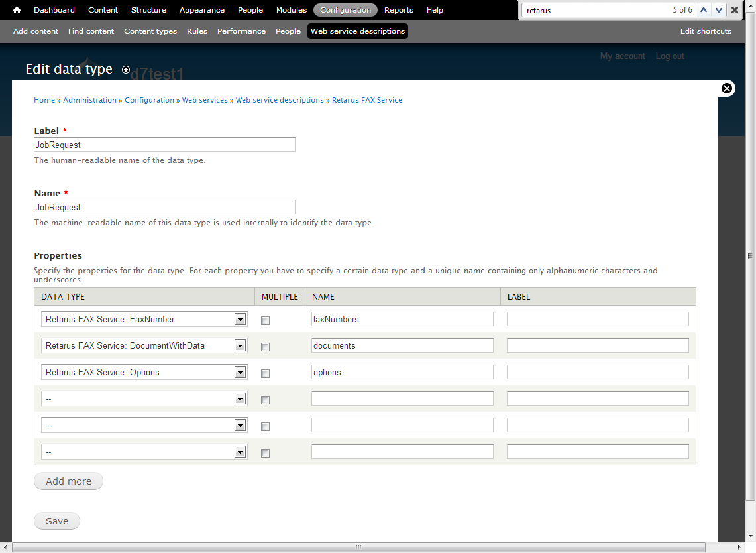Open the Modules menu
Viewport: 756px width, 553px height.
pyautogui.click(x=292, y=10)
